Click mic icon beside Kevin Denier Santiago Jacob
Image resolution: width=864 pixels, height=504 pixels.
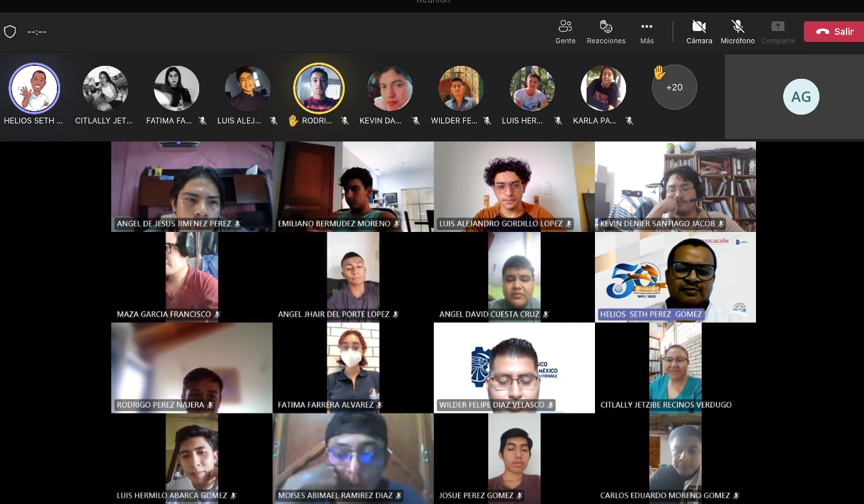click(720, 224)
